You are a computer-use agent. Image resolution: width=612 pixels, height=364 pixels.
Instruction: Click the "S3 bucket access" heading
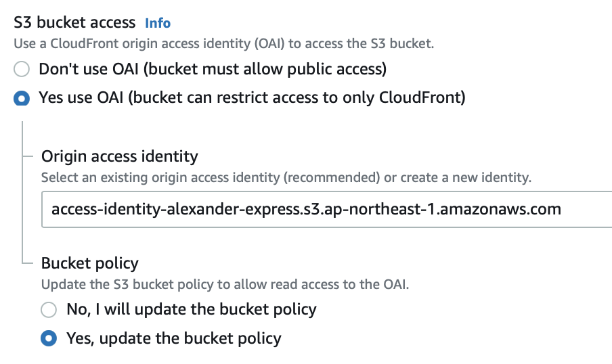click(75, 22)
